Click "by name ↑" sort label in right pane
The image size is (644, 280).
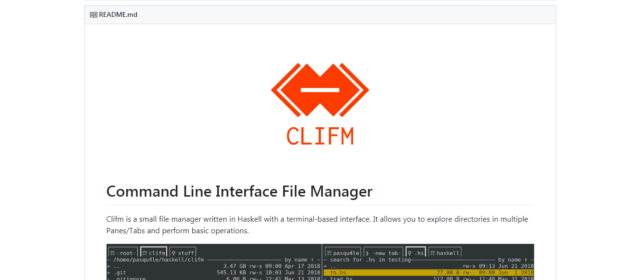[x=513, y=260]
